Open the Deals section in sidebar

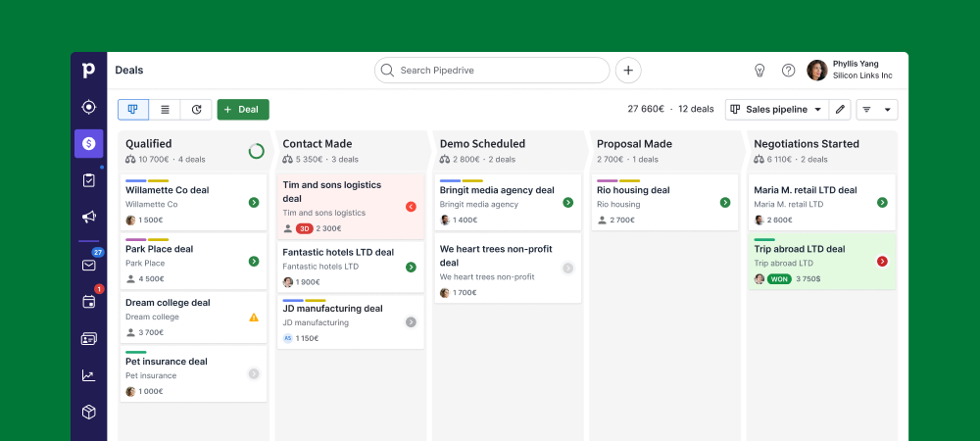(x=88, y=143)
